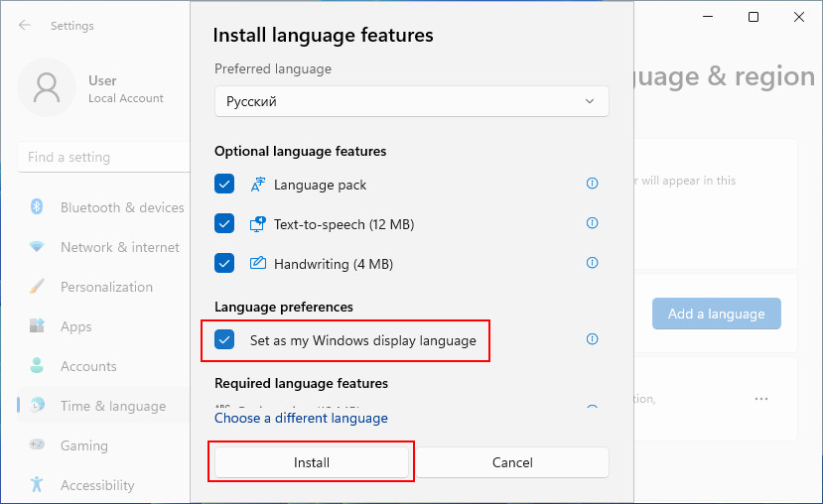This screenshot has height=504, width=823.
Task: Follow the Choose a different language link
Action: tap(301, 418)
